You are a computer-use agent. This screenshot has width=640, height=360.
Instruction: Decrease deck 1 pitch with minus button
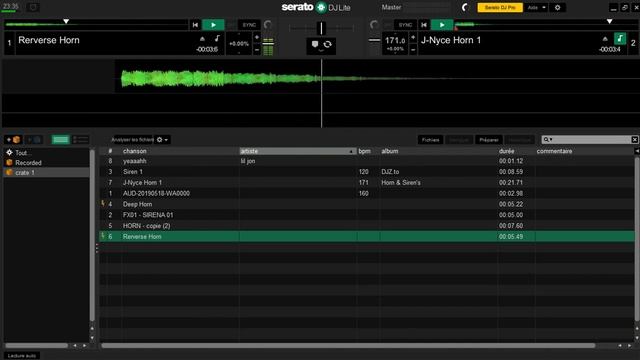click(257, 50)
